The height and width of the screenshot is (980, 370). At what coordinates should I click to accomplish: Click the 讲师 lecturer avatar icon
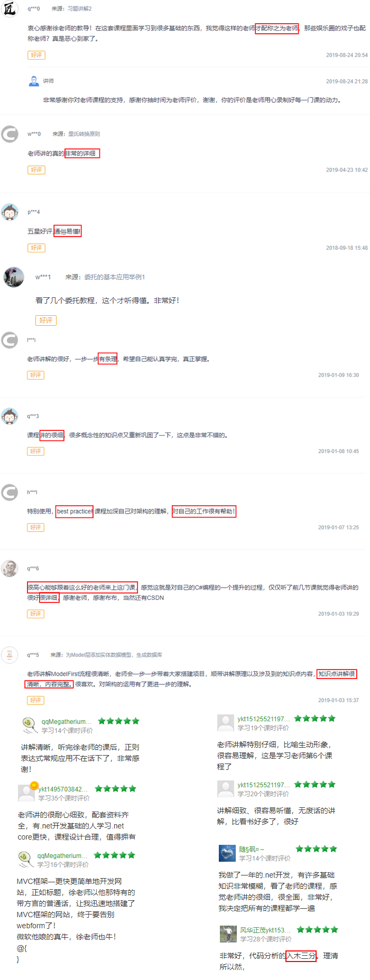(x=34, y=81)
